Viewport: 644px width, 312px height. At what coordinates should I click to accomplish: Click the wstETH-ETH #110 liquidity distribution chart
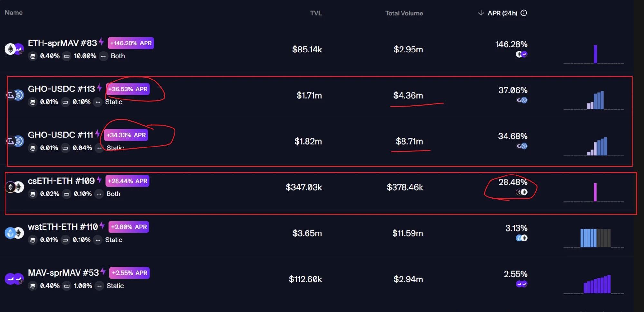tap(594, 238)
